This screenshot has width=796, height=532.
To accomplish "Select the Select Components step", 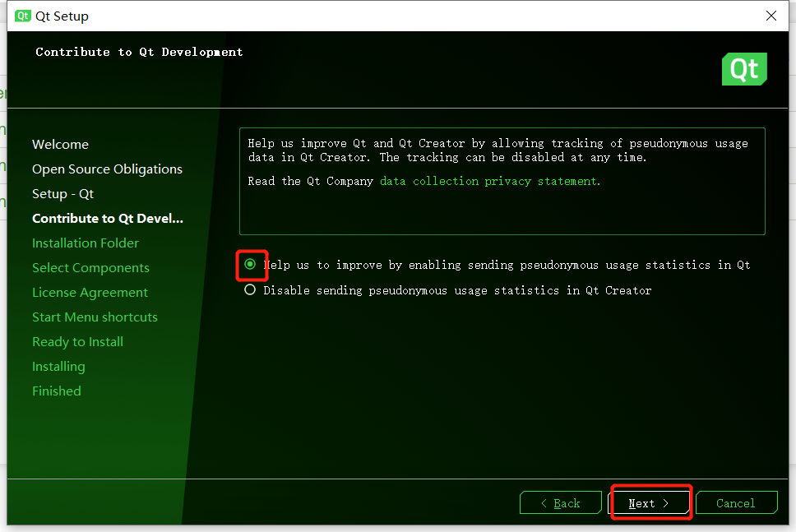I will [x=91, y=268].
